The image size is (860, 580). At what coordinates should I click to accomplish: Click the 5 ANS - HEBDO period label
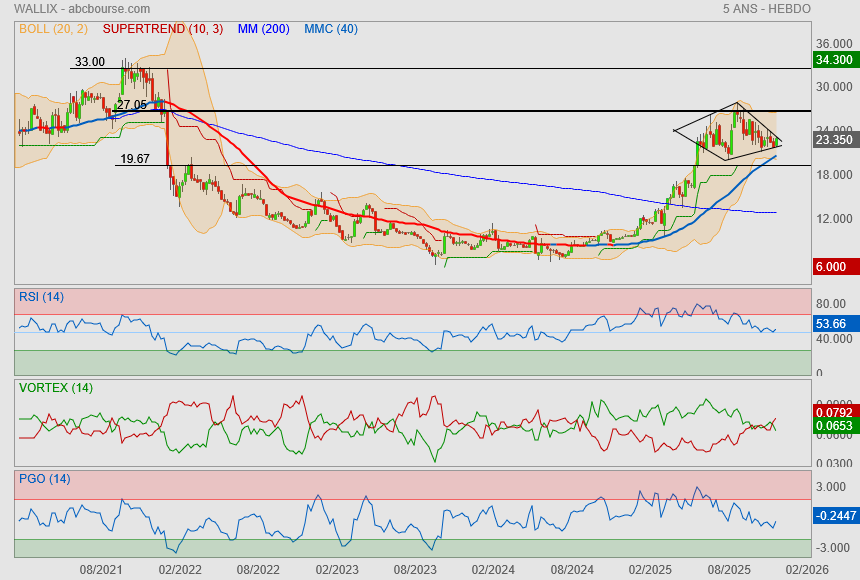tap(766, 9)
